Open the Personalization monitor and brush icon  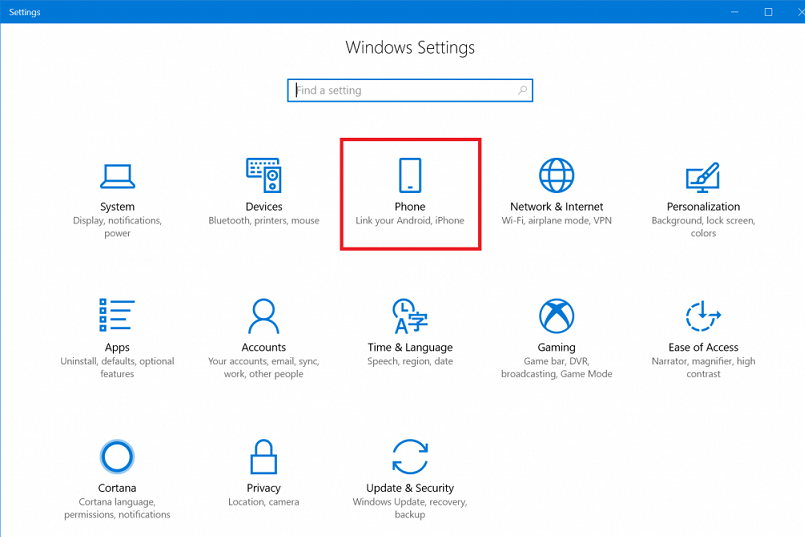coord(703,177)
